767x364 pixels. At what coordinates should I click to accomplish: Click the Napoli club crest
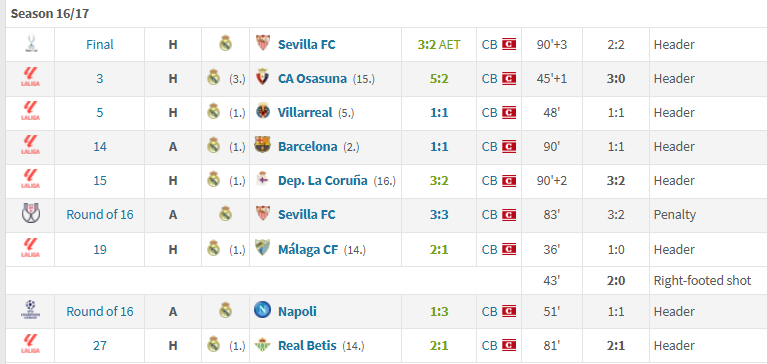coord(263,310)
